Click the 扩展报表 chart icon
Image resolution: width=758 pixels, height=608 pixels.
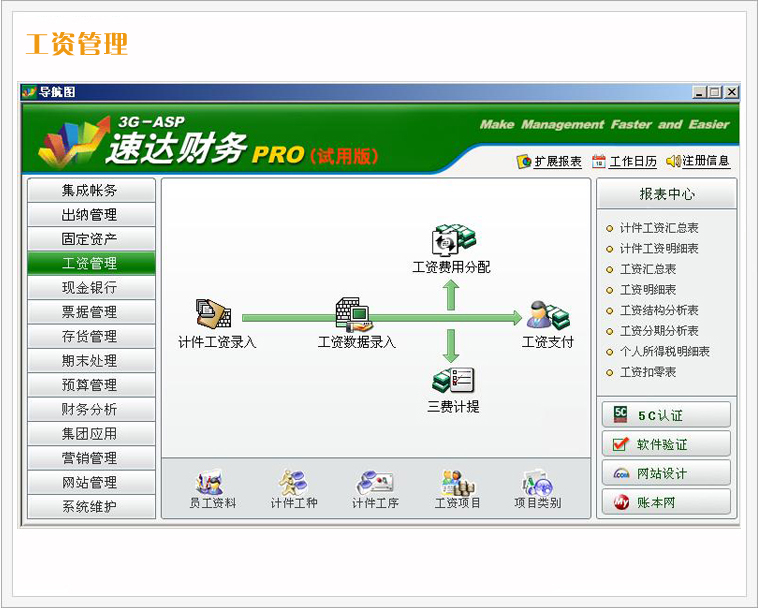pyautogui.click(x=524, y=161)
